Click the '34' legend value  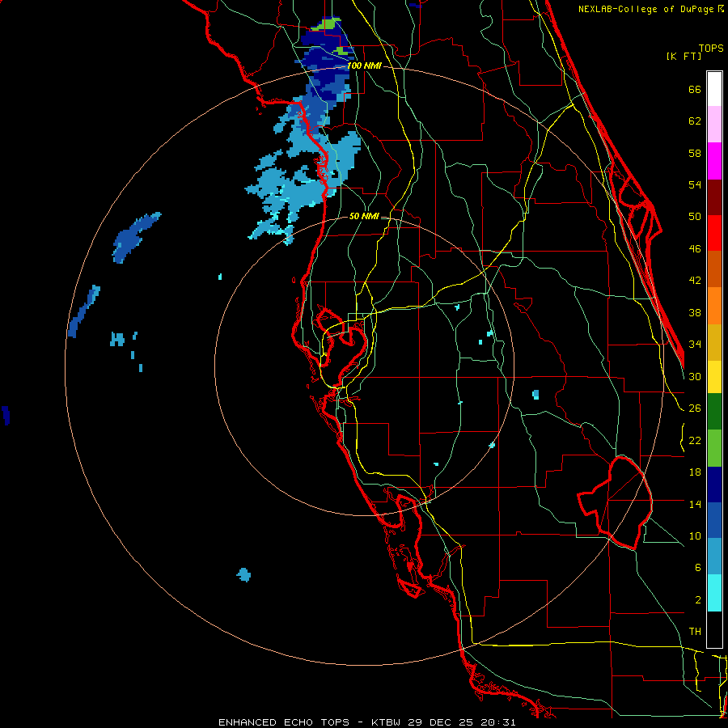695,345
